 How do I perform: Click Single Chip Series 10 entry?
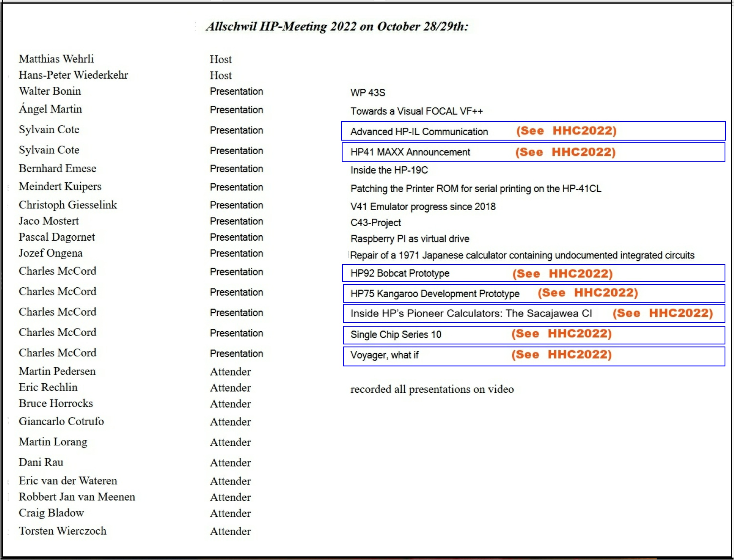(x=395, y=334)
